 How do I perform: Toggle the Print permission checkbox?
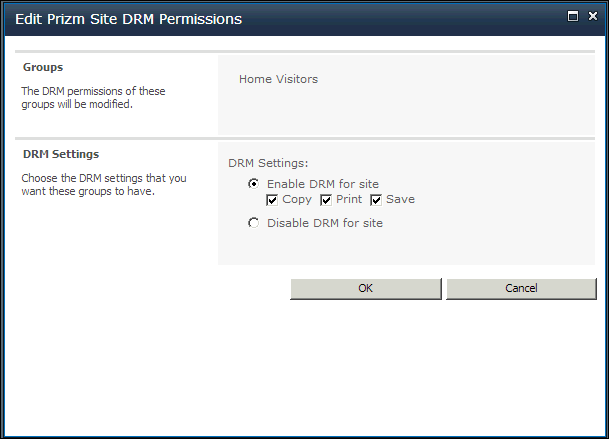click(x=326, y=200)
